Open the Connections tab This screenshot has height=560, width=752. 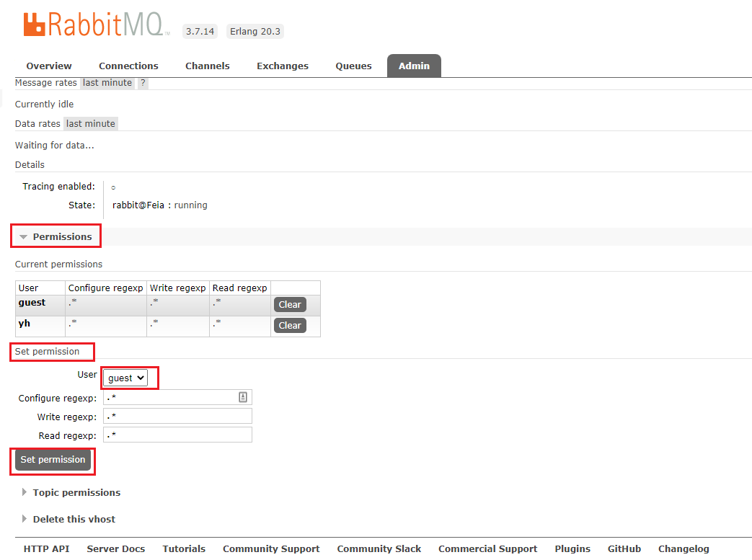click(x=128, y=66)
